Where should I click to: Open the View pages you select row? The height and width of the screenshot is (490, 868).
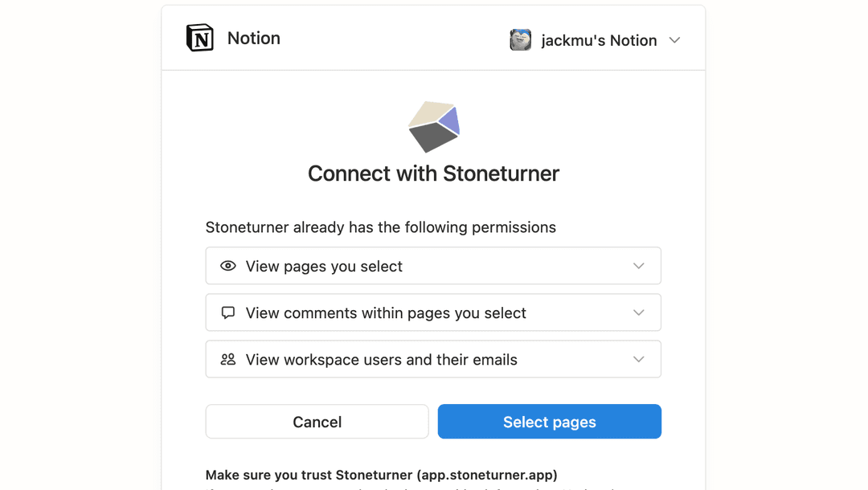(433, 266)
